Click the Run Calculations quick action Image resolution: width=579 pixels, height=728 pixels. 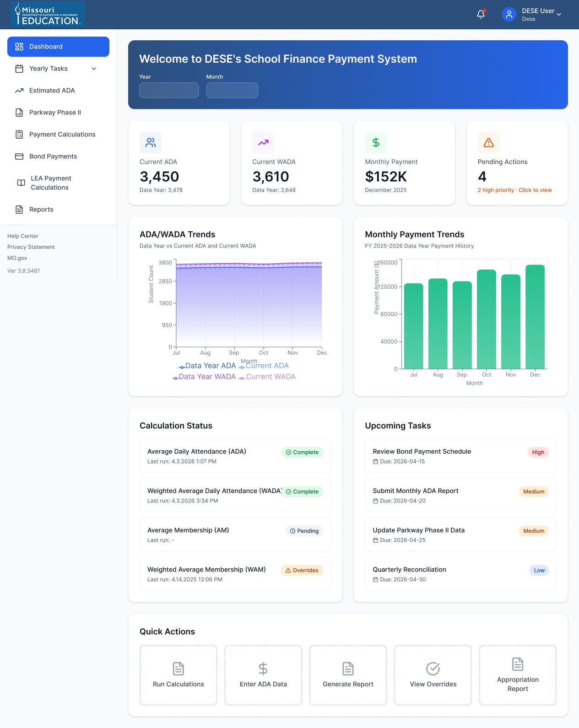(x=179, y=675)
